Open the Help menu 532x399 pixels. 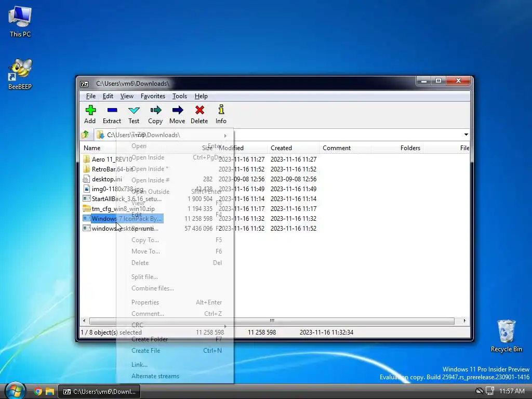[x=201, y=96]
